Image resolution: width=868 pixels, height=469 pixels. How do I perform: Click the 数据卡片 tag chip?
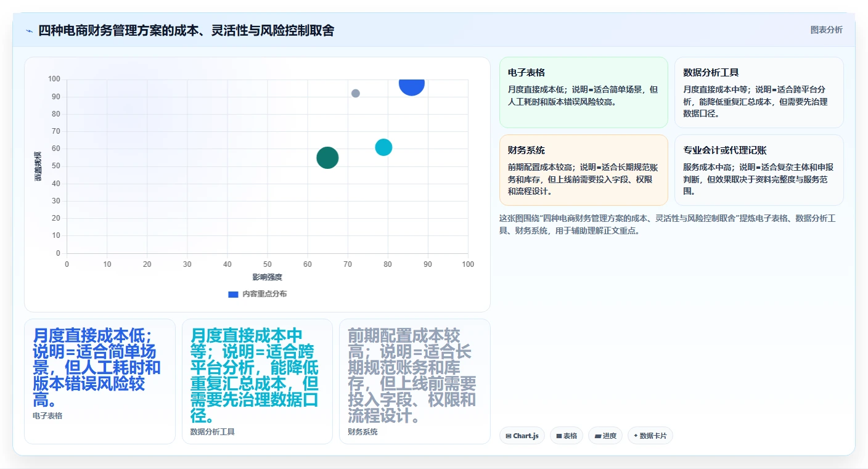[x=650, y=436]
